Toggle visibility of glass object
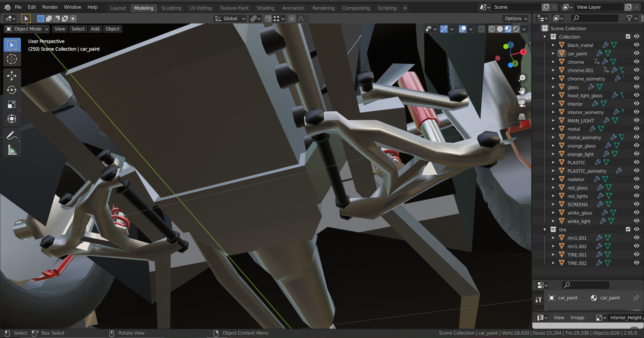 pos(636,87)
